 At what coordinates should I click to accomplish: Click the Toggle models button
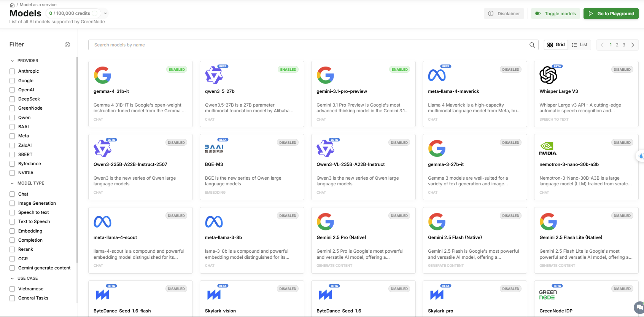pos(555,14)
